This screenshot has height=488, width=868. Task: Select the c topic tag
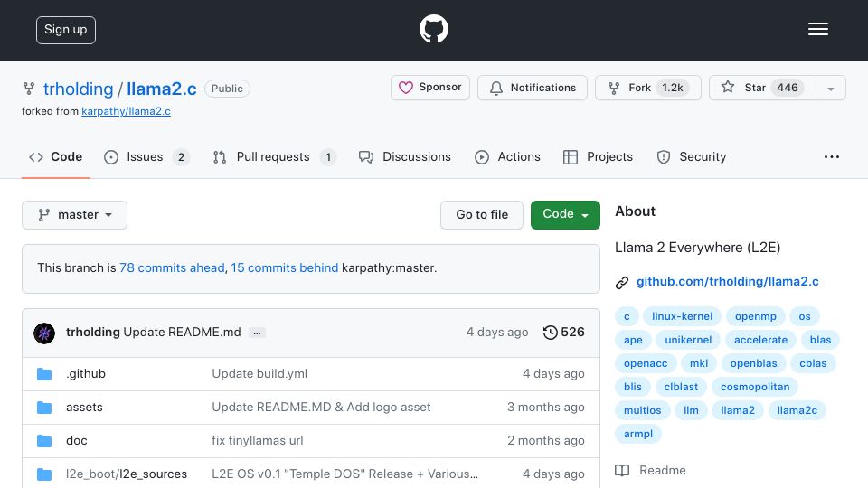(627, 316)
